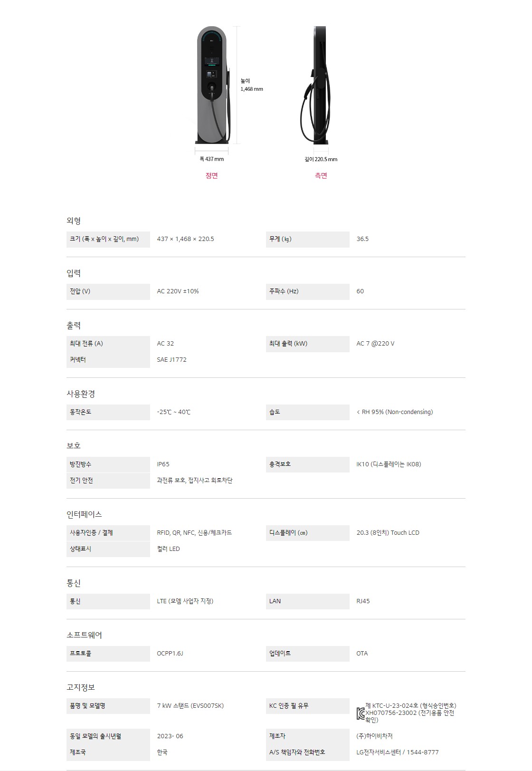Click the KC certification mark icon
This screenshot has width=532, height=771.
point(361,713)
